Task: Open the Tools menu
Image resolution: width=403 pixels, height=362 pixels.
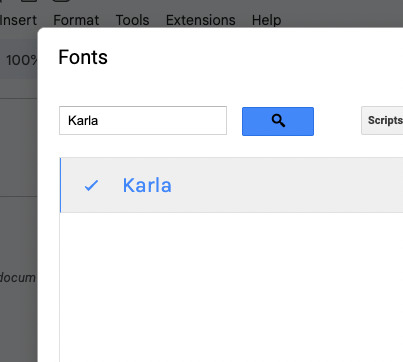Action: pyautogui.click(x=132, y=20)
